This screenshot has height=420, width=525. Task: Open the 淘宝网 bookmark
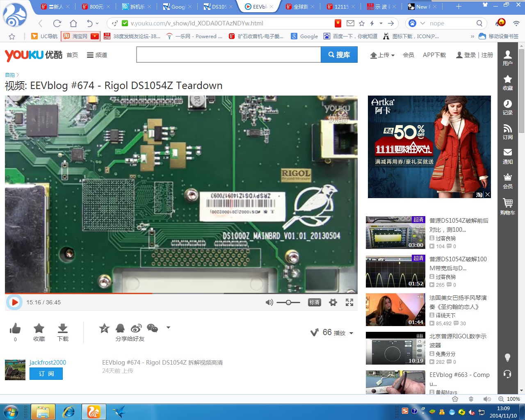click(x=80, y=37)
